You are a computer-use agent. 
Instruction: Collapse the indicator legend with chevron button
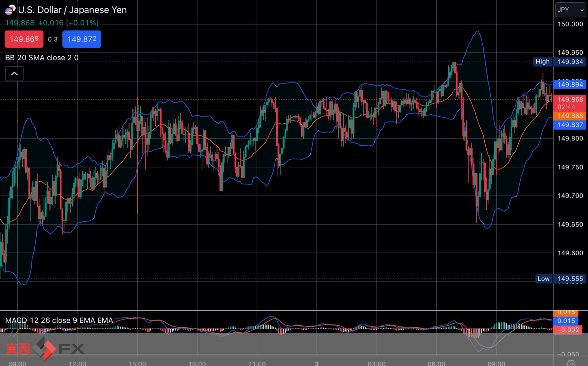pyautogui.click(x=14, y=74)
